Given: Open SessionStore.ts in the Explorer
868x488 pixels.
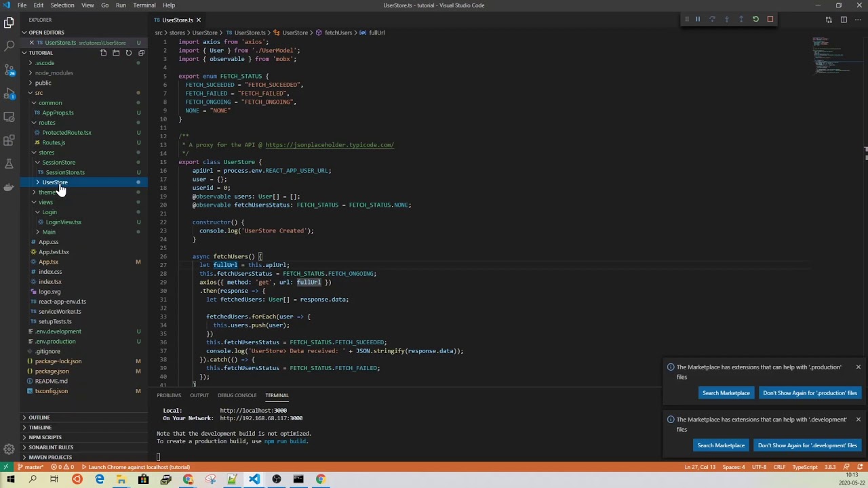Looking at the screenshot, I should click(65, 172).
